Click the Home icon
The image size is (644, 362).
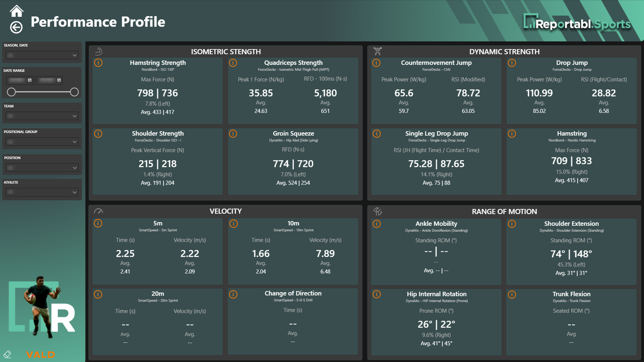click(16, 11)
